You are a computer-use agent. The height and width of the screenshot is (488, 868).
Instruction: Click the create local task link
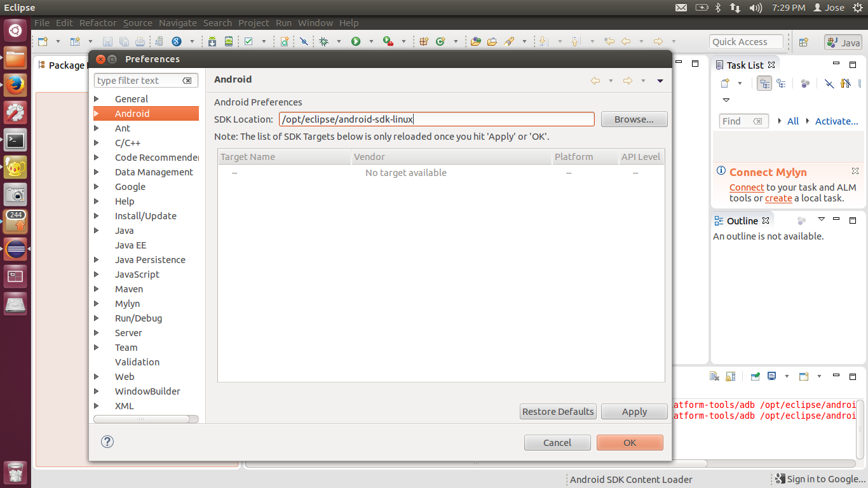[x=778, y=198]
